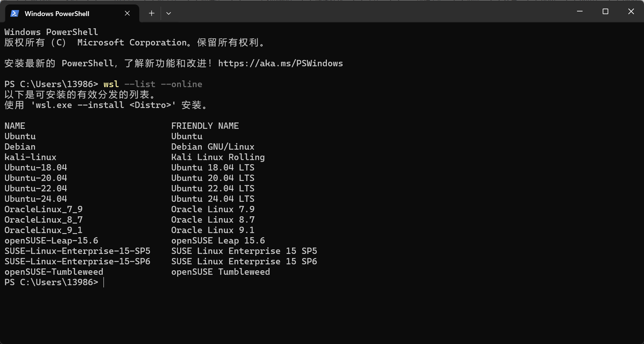Minimize the terminal window
644x344 pixels.
580,12
